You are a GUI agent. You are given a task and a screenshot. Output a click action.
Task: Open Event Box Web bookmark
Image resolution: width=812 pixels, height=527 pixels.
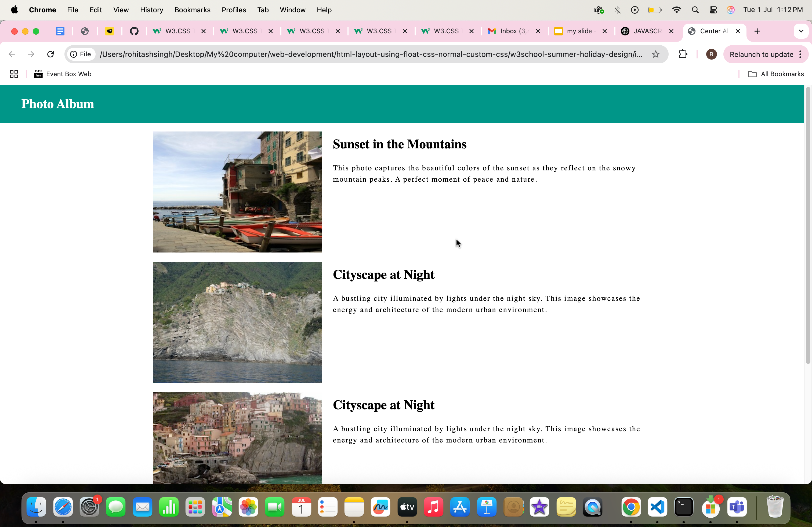pos(63,74)
